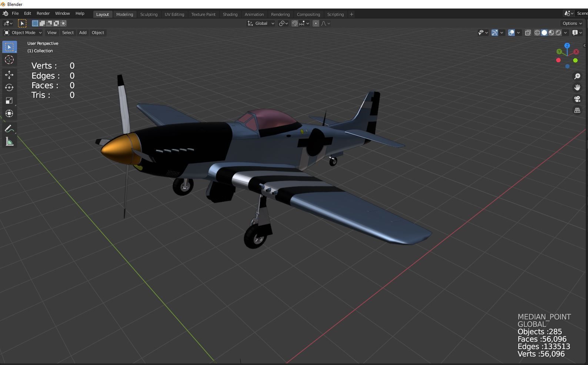Click the active select tool icon in header
Viewport: 588px width, 365px height.
pyautogui.click(x=22, y=23)
